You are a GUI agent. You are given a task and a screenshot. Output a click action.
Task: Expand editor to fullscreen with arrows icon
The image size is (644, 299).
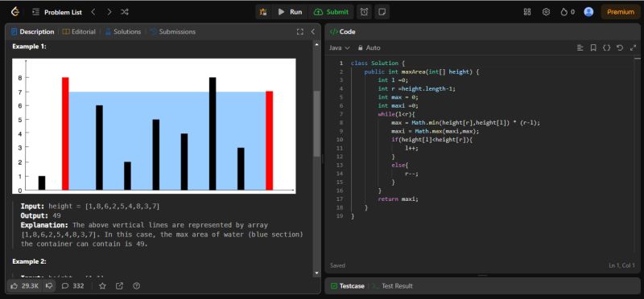[633, 47]
